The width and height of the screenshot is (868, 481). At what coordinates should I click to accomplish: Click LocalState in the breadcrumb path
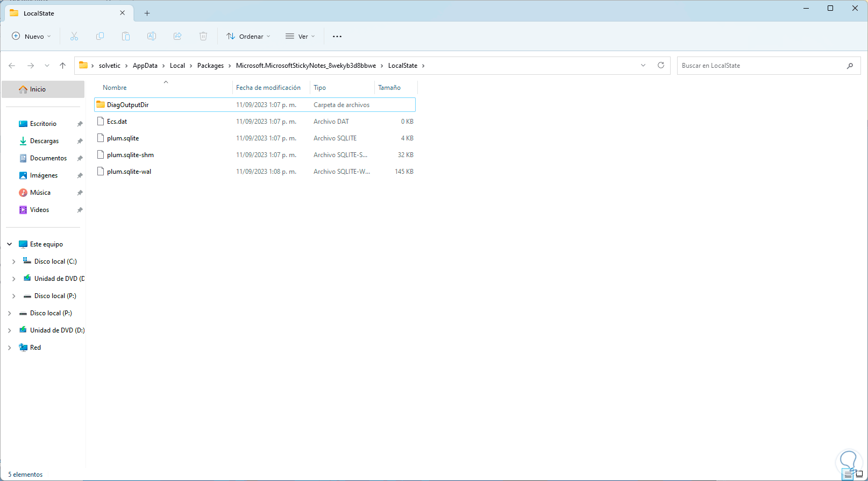(403, 66)
